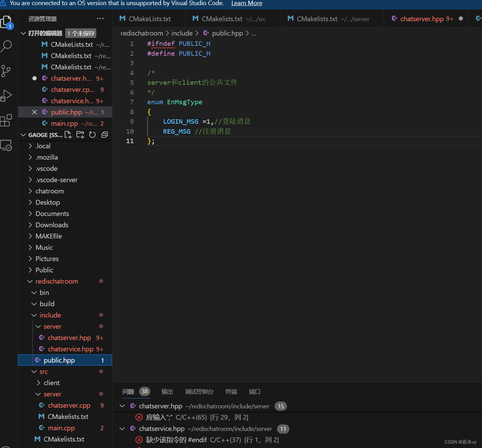Open the Search view icon
The width and height of the screenshot is (482, 448).
(x=6, y=46)
